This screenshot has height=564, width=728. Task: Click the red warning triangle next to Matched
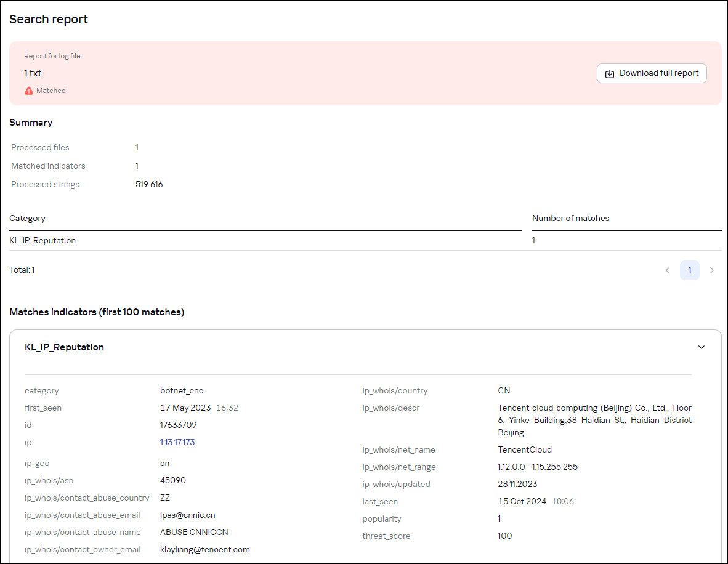(28, 90)
